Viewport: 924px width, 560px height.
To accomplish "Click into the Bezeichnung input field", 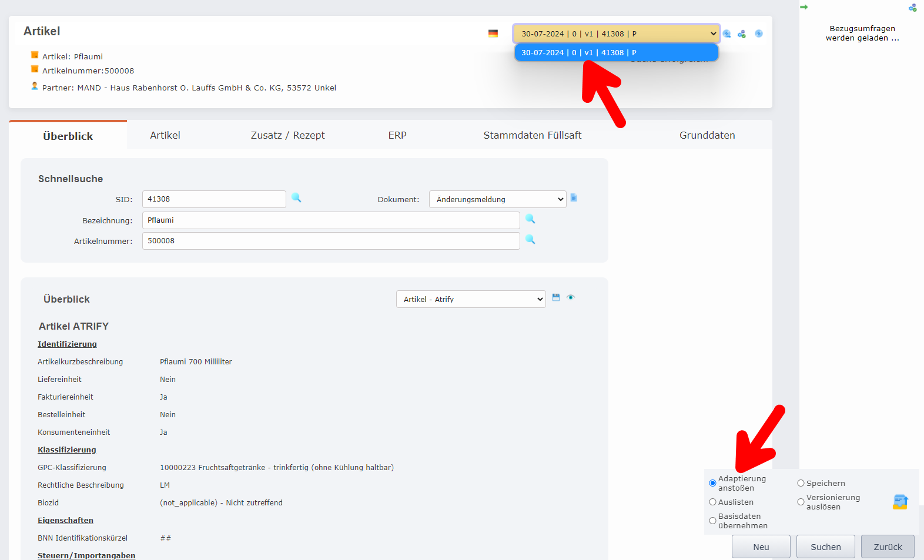I will pyautogui.click(x=331, y=221).
